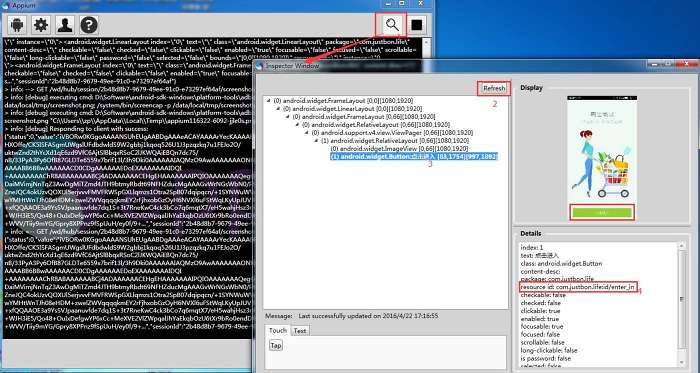Click the 'package: com.justbon.life' detail line

click(557, 279)
